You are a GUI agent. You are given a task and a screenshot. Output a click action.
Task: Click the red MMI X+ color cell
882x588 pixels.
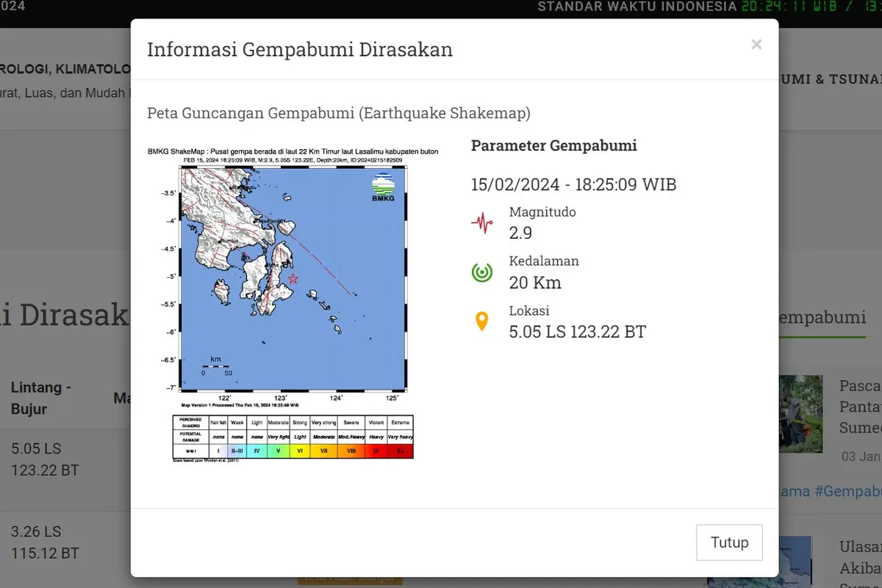(400, 451)
